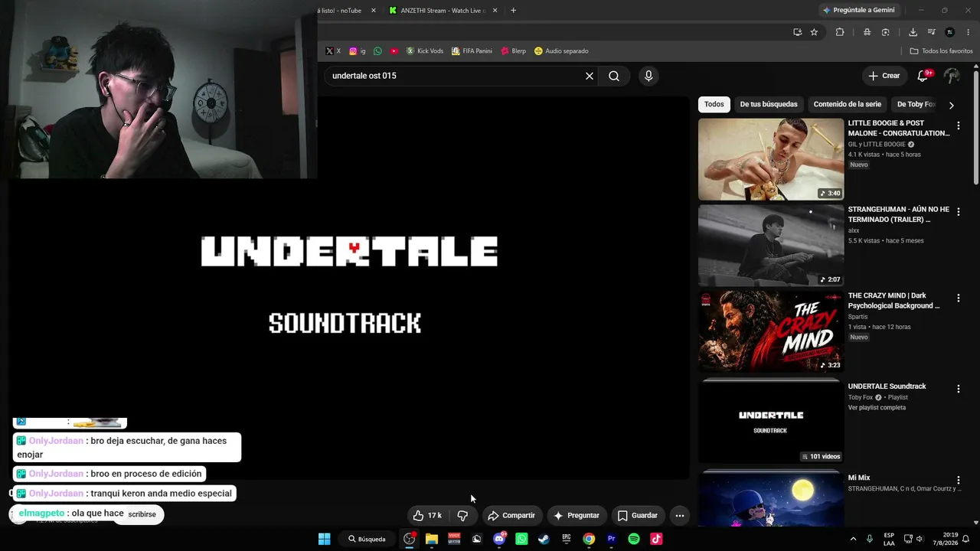Open the Windows Start menu
The image size is (980, 551).
pyautogui.click(x=324, y=539)
